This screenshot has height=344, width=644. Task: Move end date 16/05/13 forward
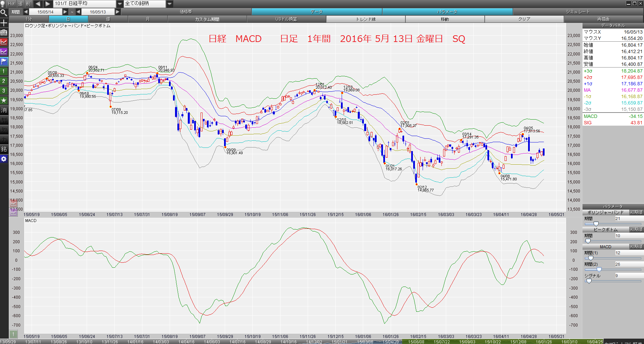[118, 12]
